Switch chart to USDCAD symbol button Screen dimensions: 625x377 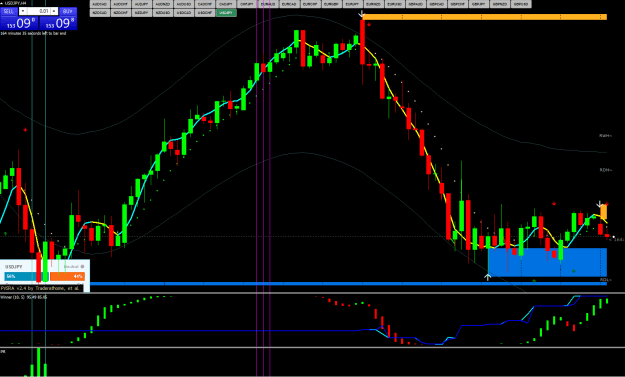tap(184, 13)
